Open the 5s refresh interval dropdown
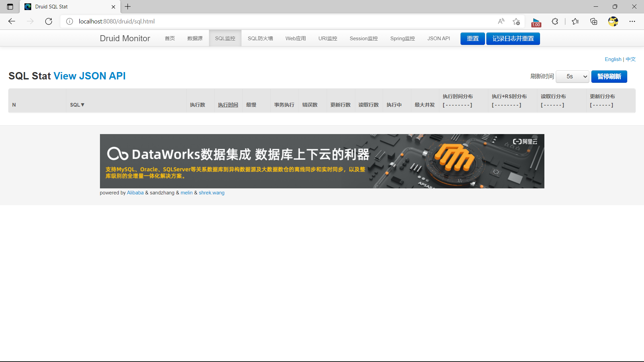 pos(573,76)
